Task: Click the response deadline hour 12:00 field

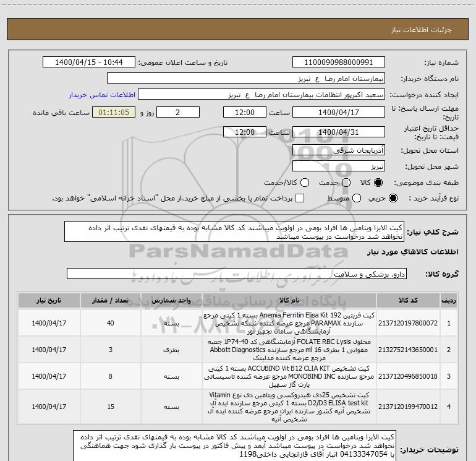Action: coord(245,112)
